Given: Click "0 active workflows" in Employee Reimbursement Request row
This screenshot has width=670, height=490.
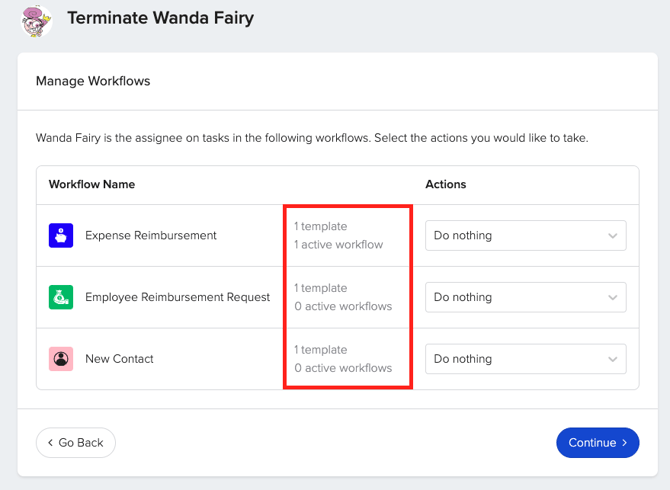Looking at the screenshot, I should (x=343, y=306).
